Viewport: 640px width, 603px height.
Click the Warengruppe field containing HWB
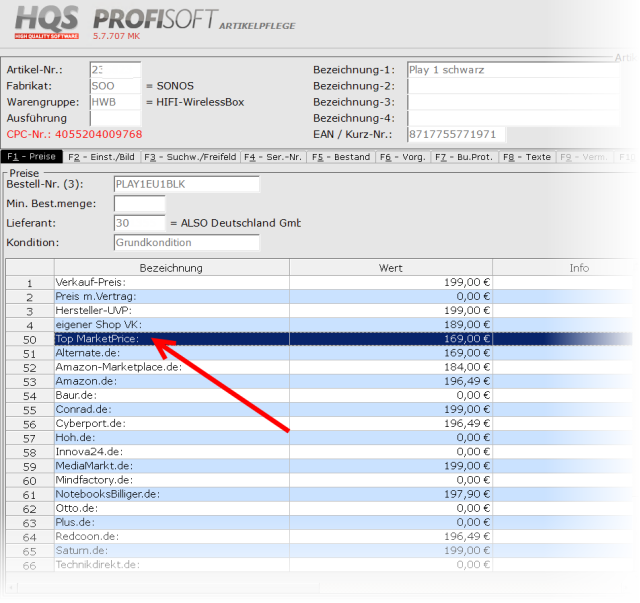pyautogui.click(x=116, y=102)
